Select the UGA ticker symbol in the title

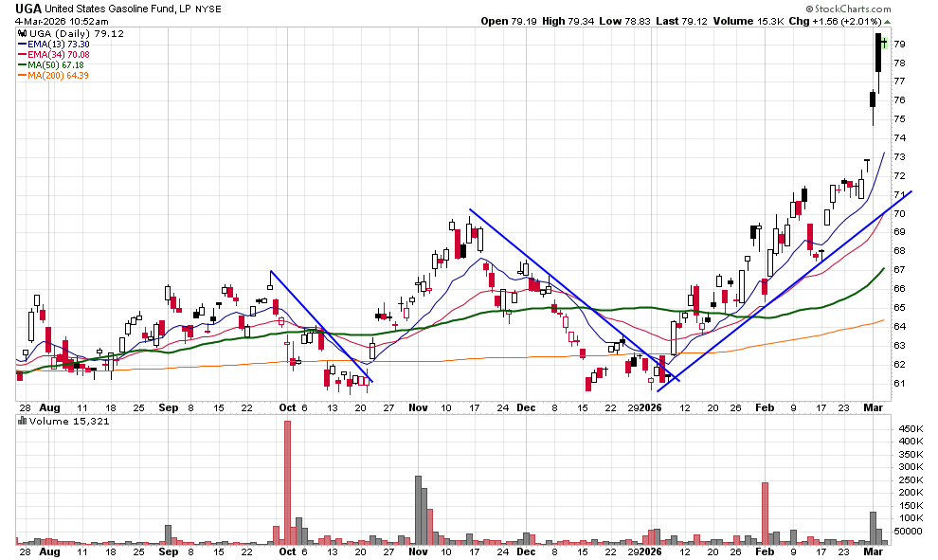click(x=28, y=9)
